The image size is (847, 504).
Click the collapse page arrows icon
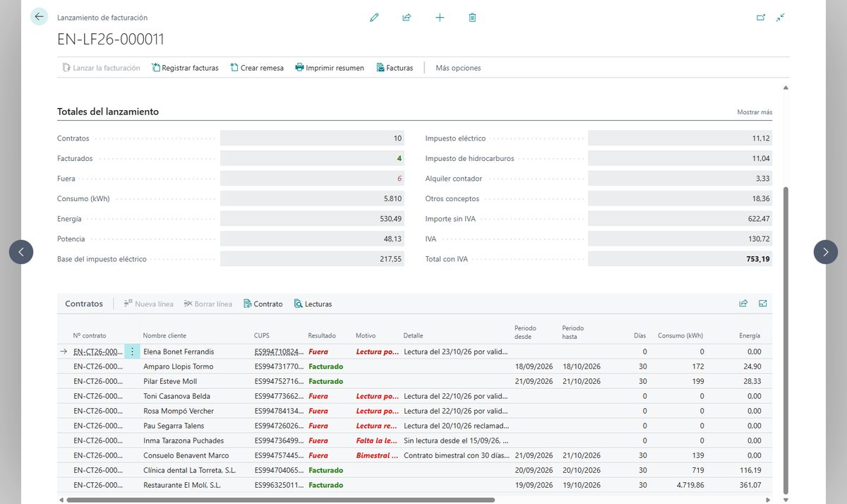coord(780,18)
